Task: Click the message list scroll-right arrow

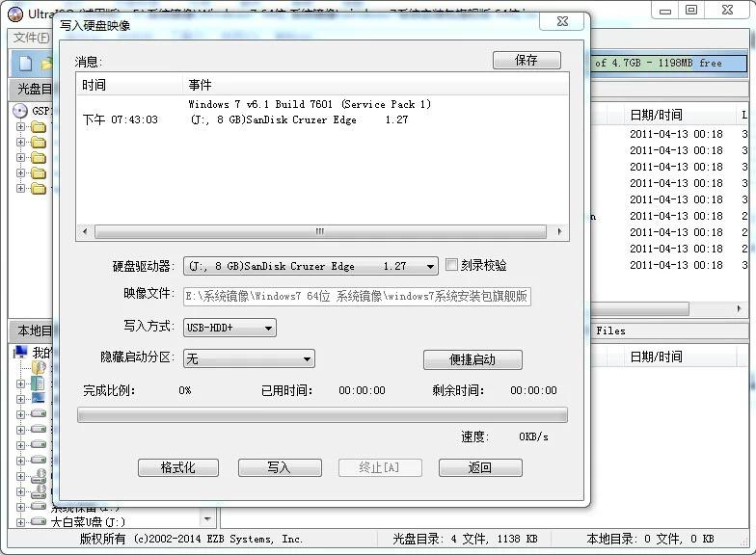Action: pos(559,231)
